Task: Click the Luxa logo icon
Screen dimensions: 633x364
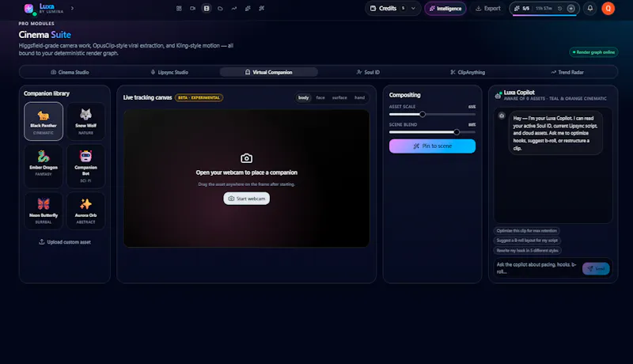Action: tap(28, 9)
